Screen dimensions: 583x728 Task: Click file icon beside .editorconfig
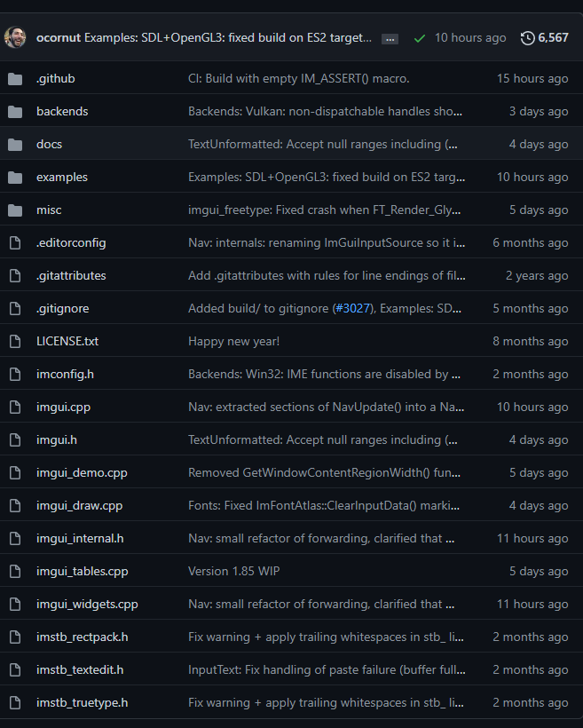click(15, 243)
